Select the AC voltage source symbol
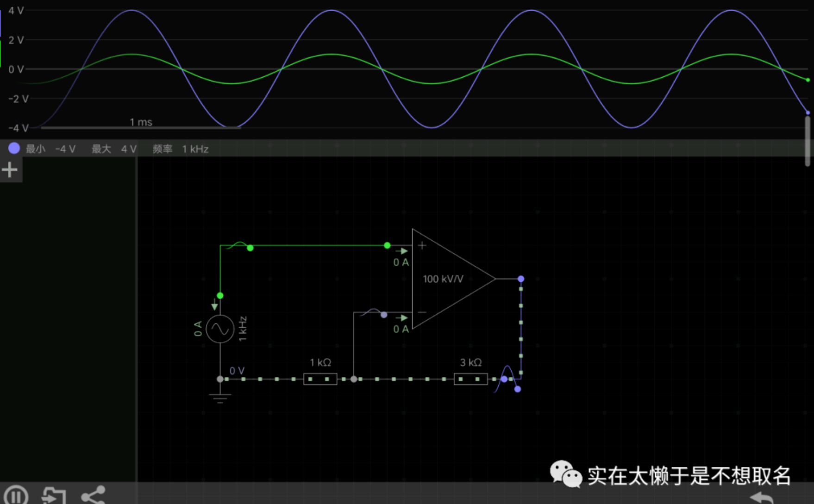Viewport: 814px width, 504px height. pos(220,329)
